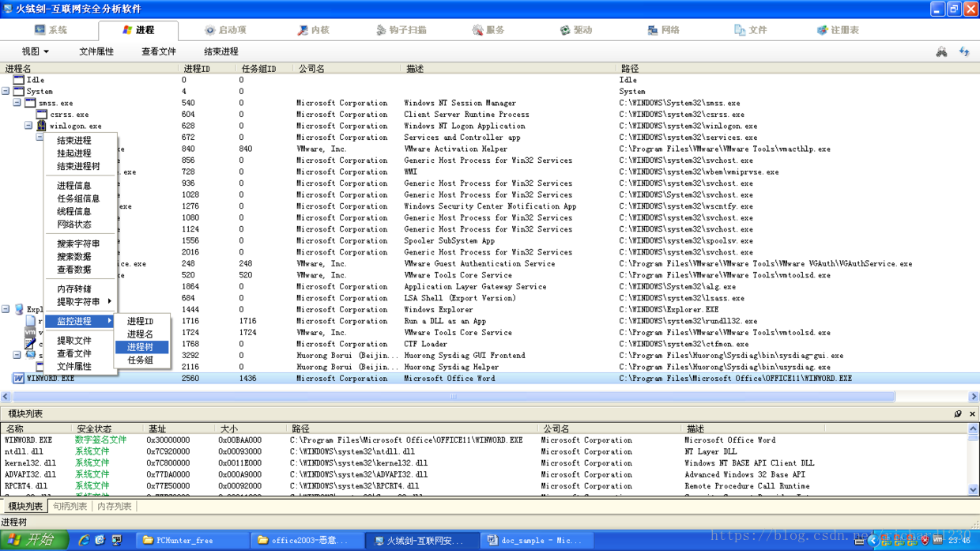The height and width of the screenshot is (551, 980).
Task: Choose 线程信息 in context menu
Action: (x=74, y=211)
